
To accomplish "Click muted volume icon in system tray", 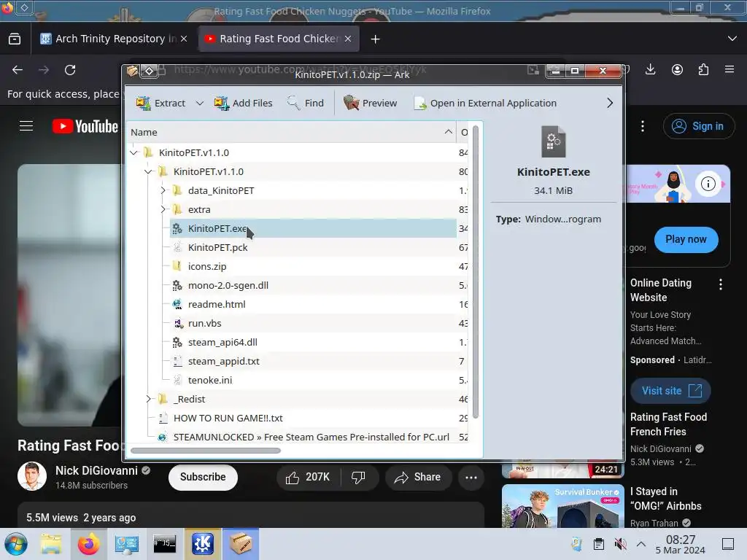I will tap(620, 544).
